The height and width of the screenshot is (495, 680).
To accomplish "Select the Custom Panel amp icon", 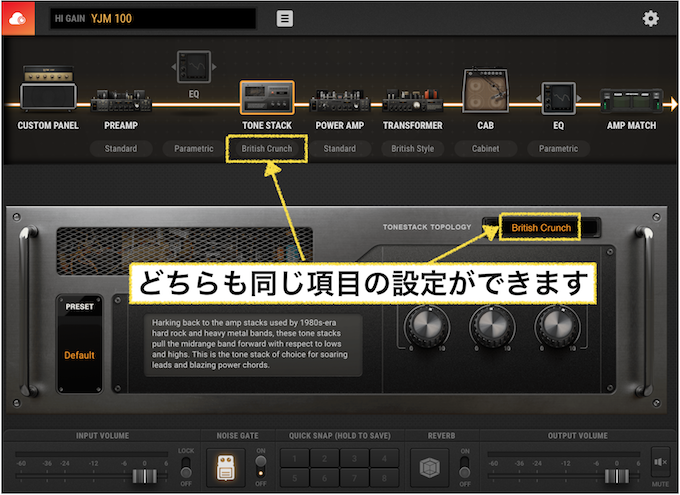I will 48,88.
